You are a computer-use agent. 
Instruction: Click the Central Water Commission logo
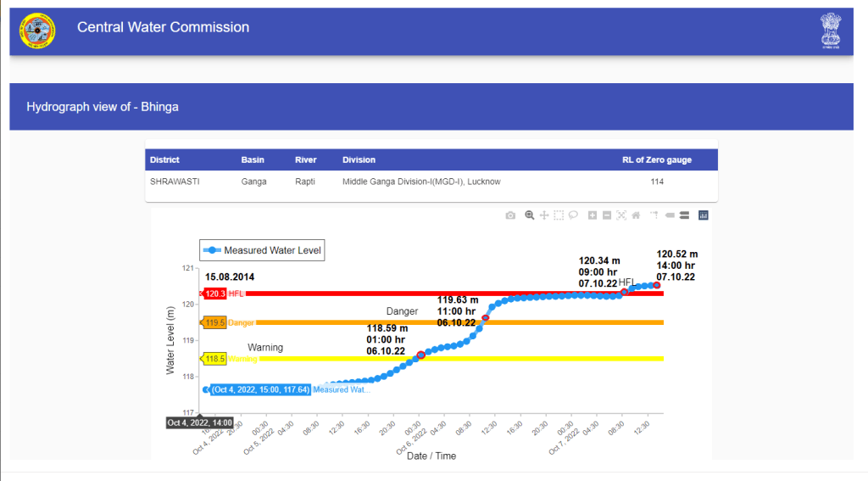tap(38, 31)
